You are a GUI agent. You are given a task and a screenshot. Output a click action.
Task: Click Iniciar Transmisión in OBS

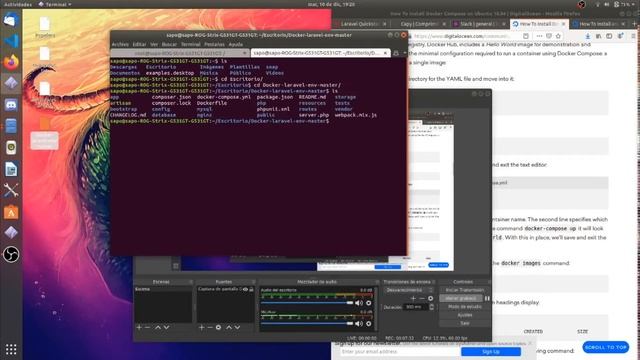[x=464, y=290]
